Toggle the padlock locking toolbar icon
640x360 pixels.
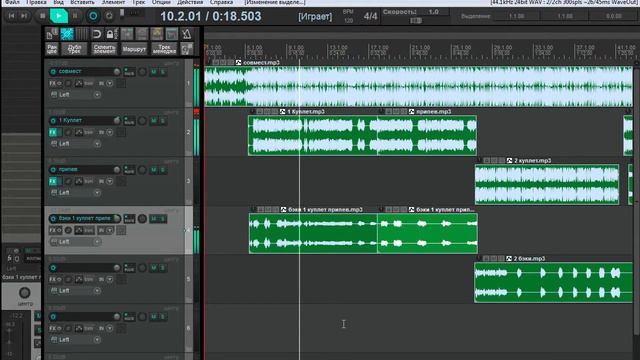click(110, 34)
